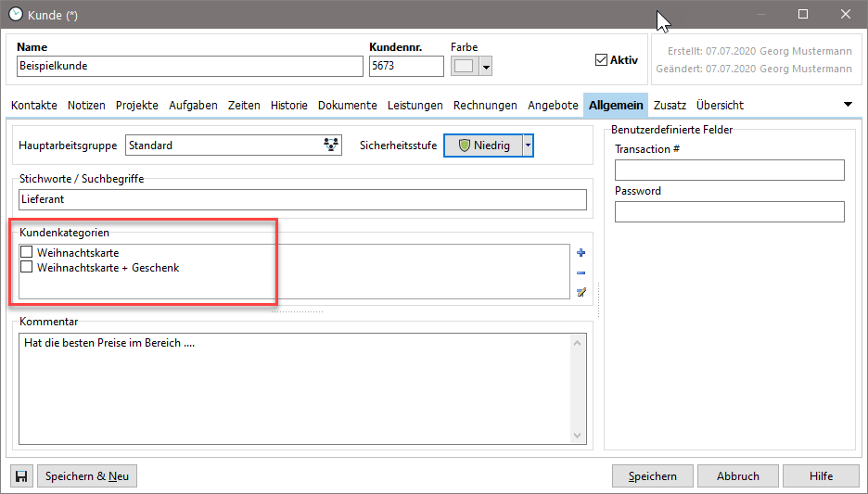
Task: Enable Weihnachtskarte + Geschenk checkbox
Action: point(27,268)
